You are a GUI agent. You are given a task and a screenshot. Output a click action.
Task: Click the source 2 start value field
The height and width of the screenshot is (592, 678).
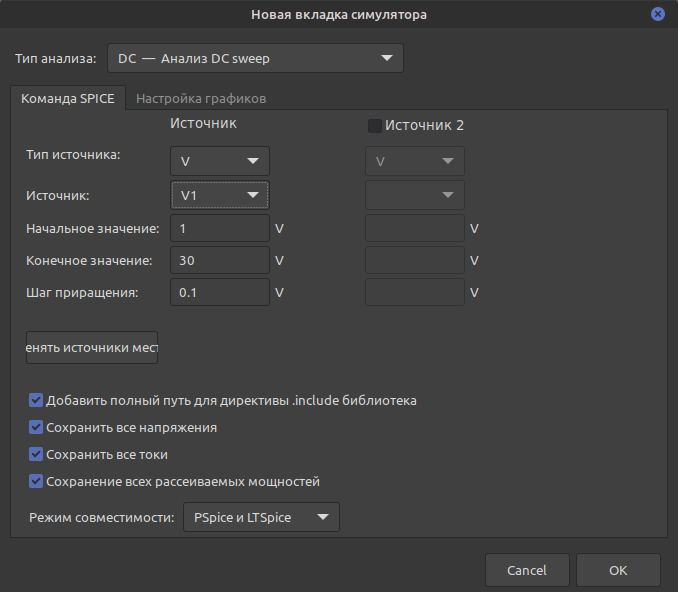click(414, 229)
